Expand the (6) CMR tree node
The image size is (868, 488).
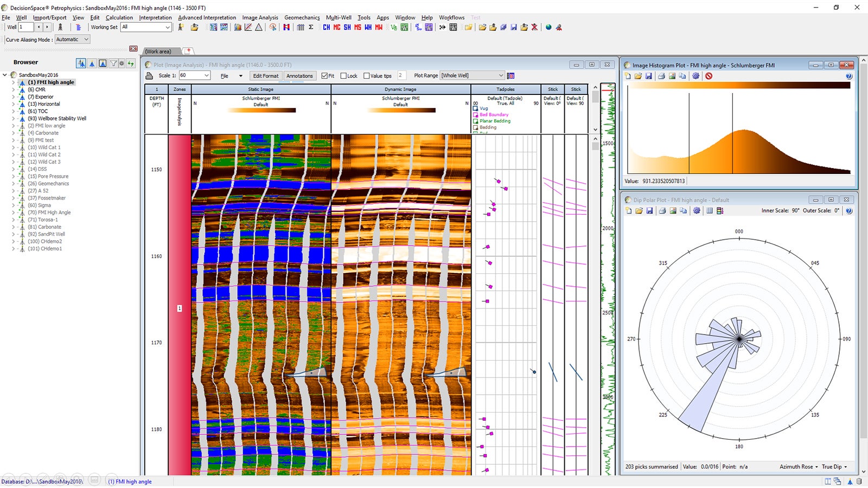coord(14,89)
